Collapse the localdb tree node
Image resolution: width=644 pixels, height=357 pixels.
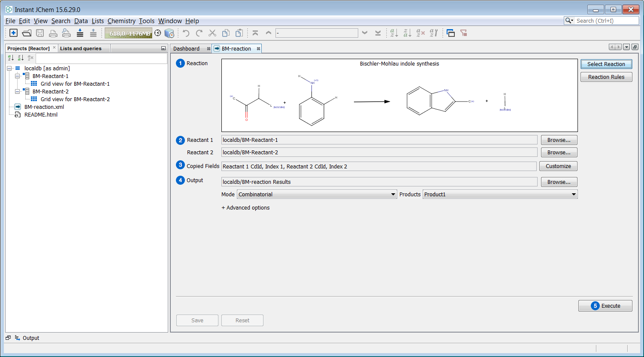click(x=9, y=69)
